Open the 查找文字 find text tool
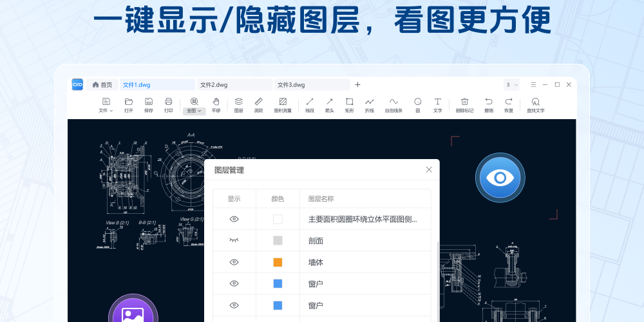Screen dimensions: 644x322 (535, 104)
